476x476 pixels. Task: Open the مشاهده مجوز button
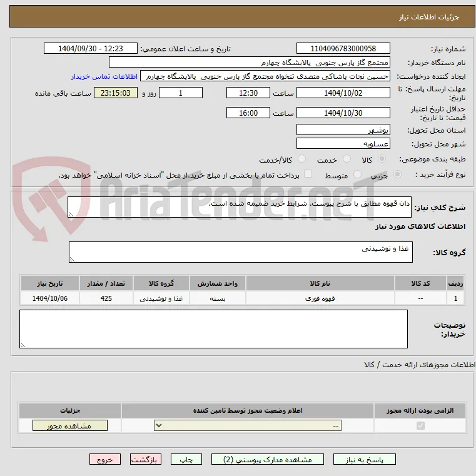(70, 425)
